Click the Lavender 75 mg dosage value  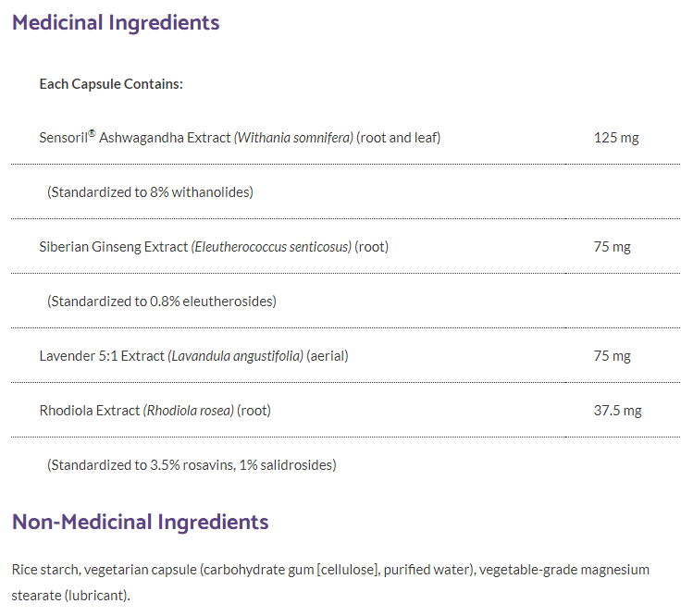pyautogui.click(x=613, y=356)
